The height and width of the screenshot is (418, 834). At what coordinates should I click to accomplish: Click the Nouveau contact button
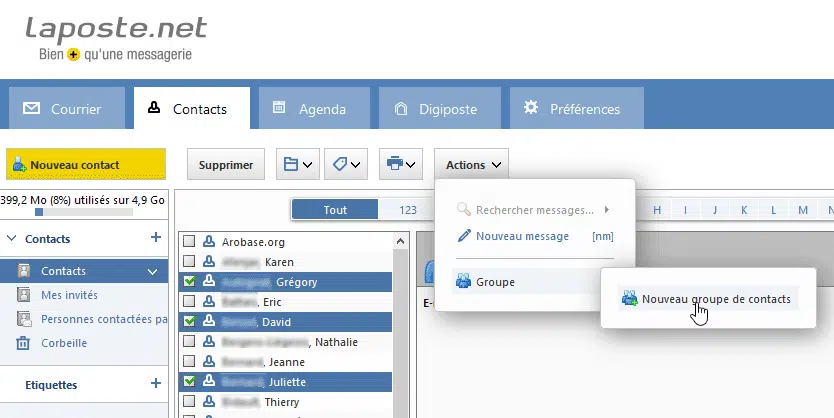(x=86, y=164)
